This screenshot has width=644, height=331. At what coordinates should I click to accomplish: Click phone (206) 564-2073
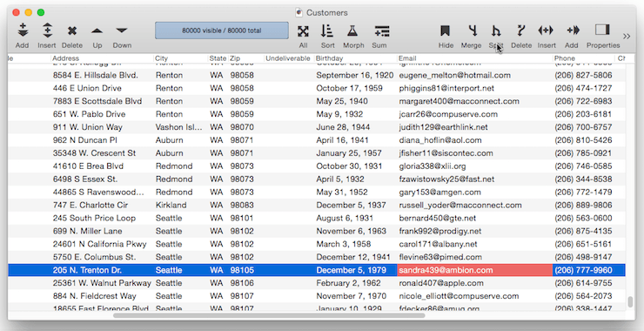[x=583, y=296]
